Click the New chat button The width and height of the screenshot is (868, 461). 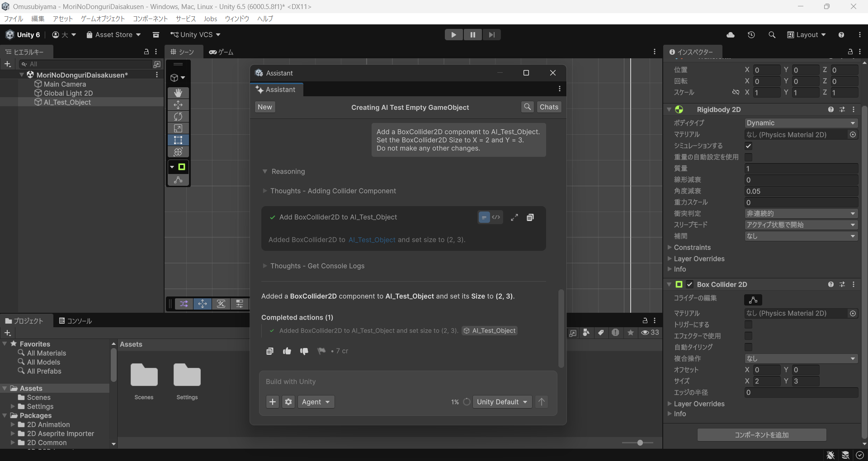pyautogui.click(x=265, y=107)
